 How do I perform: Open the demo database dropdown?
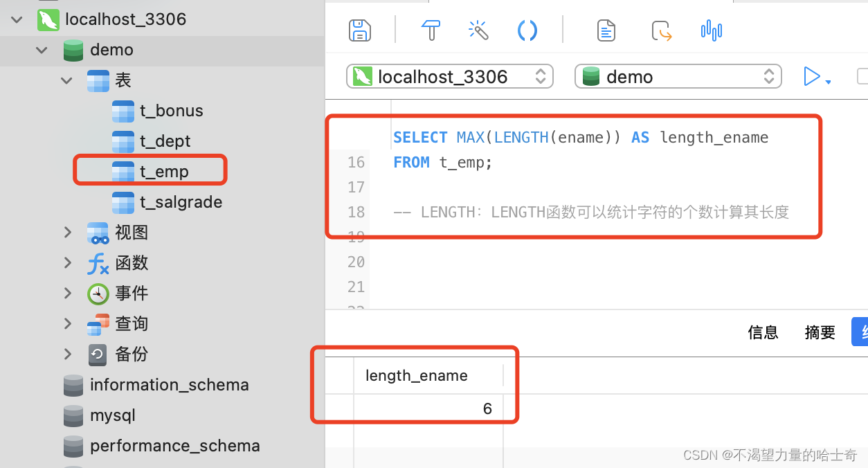pyautogui.click(x=678, y=76)
